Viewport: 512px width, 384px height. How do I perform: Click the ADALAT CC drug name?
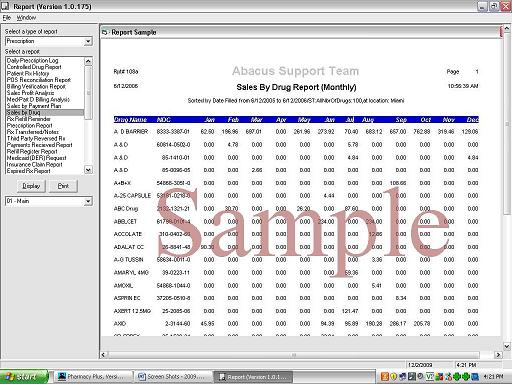coord(129,247)
